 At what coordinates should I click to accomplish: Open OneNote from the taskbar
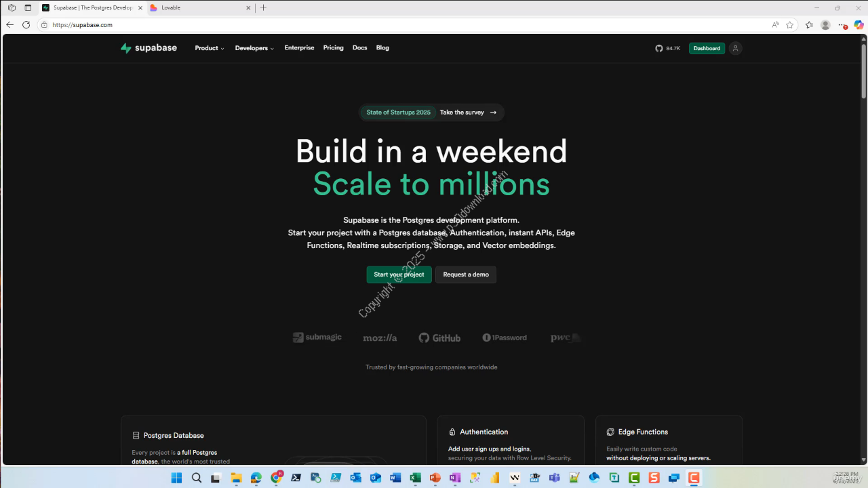[x=455, y=478]
